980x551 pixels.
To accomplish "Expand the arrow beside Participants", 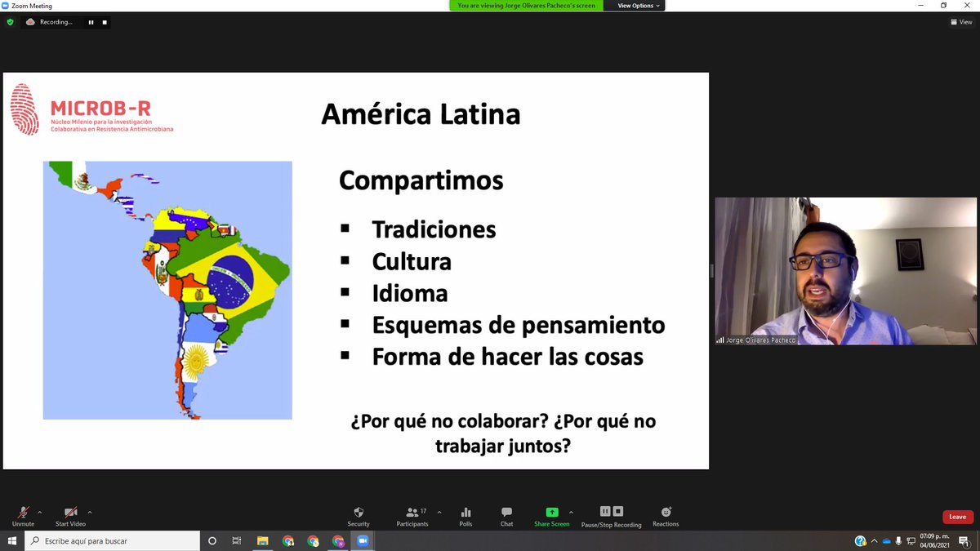I will (439, 512).
